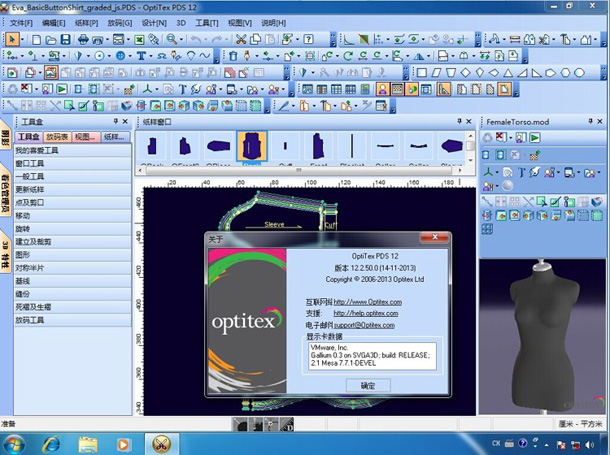The image size is (610, 455).
Task: Start simulation with green play icon in main toolbar
Action: click(61, 89)
